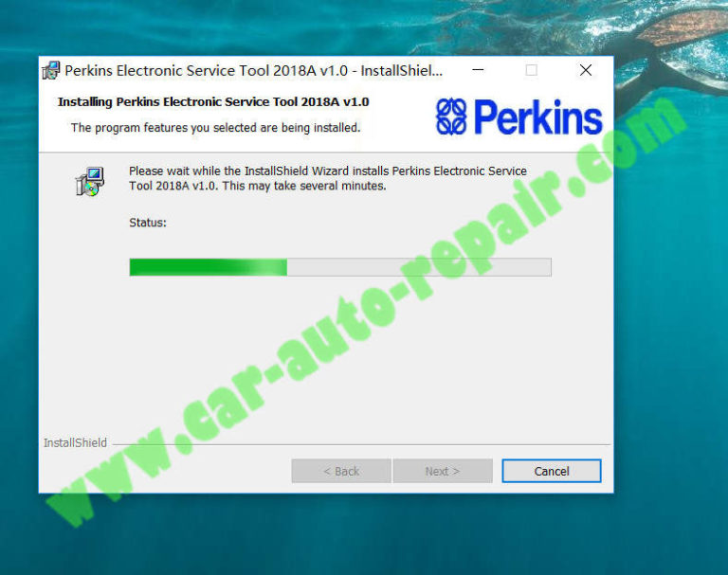Click the 'Installing Perkins Electronic Service Tool' heading
Image resolution: width=728 pixels, height=575 pixels.
point(213,102)
